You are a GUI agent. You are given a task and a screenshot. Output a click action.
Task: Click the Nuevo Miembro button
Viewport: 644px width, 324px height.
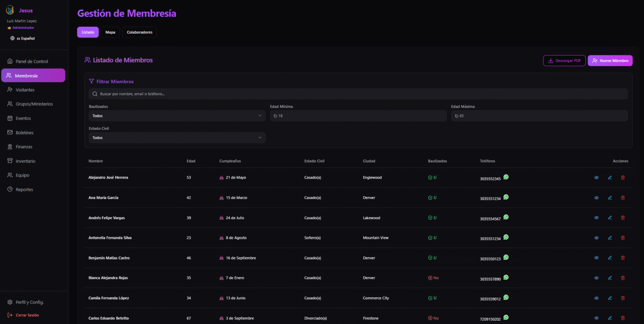pyautogui.click(x=610, y=61)
